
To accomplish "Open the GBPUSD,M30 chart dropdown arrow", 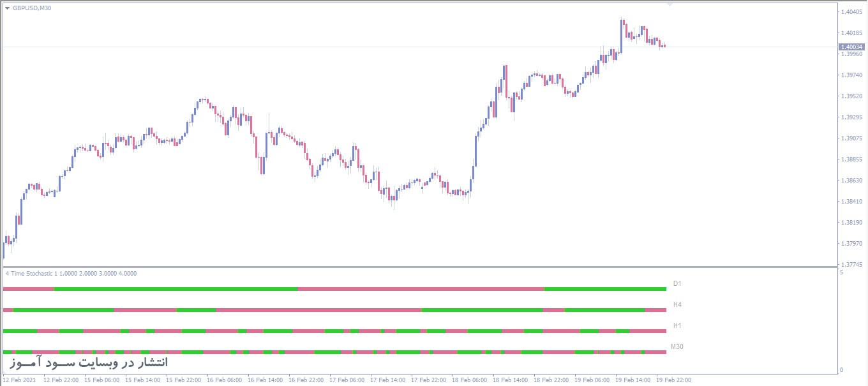I will coord(8,8).
